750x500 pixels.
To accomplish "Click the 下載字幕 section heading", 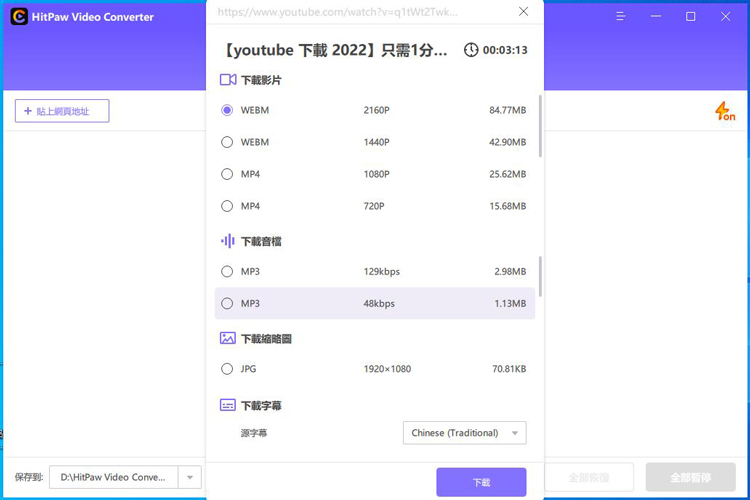I will click(x=261, y=406).
